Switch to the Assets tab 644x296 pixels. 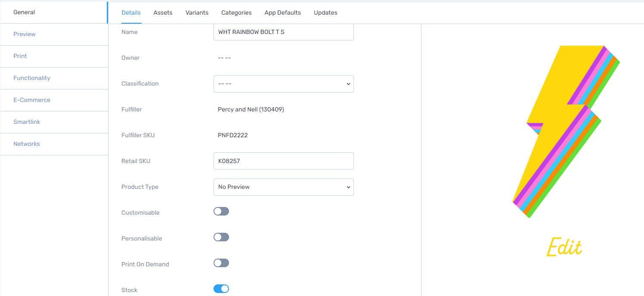pos(163,13)
